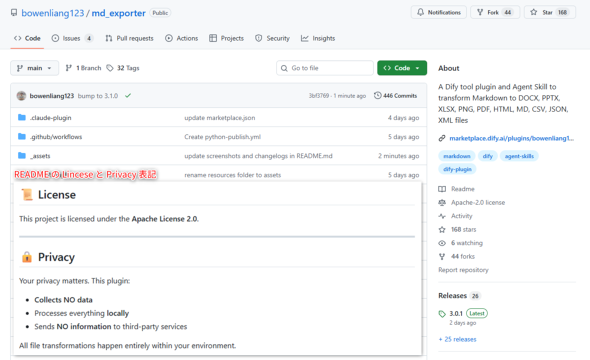Screen dimensions: 590x360
Task: Open the Actions tab
Action: [182, 38]
